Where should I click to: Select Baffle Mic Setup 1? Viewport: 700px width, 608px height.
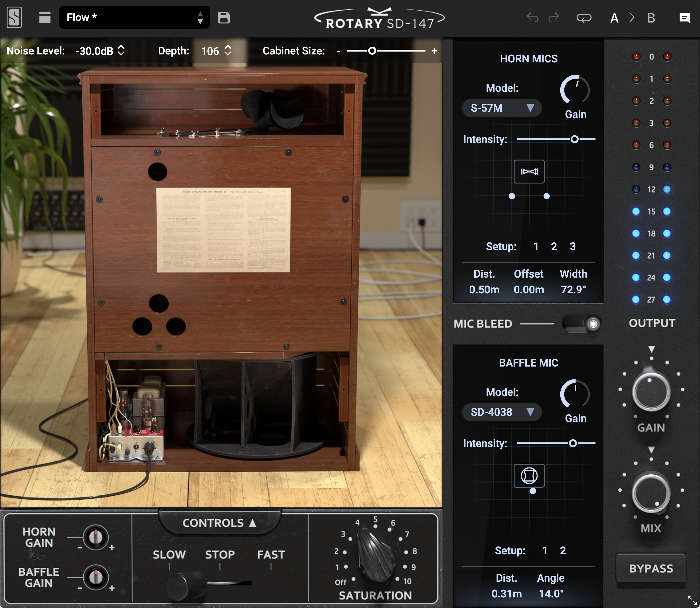[545, 550]
